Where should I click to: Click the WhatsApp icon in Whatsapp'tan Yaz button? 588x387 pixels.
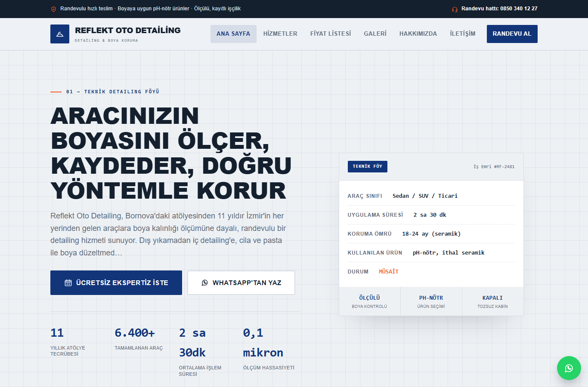[x=205, y=283]
